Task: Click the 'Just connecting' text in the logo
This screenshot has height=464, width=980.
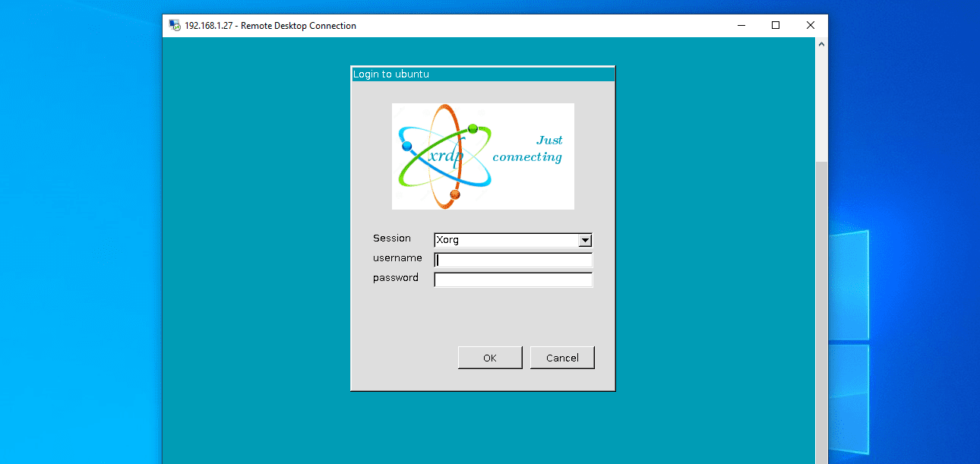Action: pos(527,148)
